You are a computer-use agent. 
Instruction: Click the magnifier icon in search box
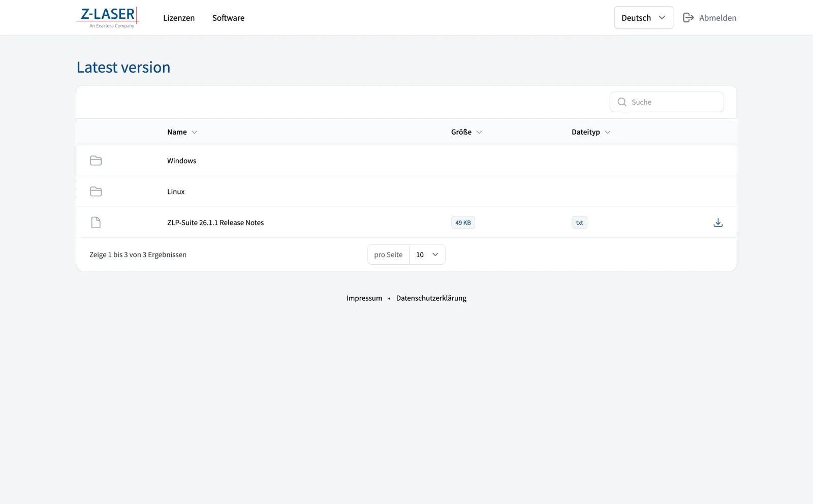click(621, 102)
